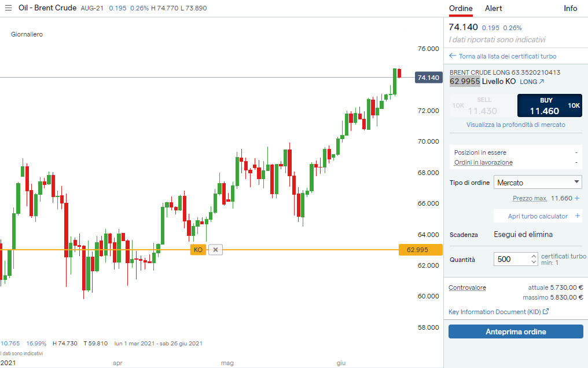Viewport: 588px width, 368px height.
Task: Close the KO level line marker
Action: coord(215,250)
